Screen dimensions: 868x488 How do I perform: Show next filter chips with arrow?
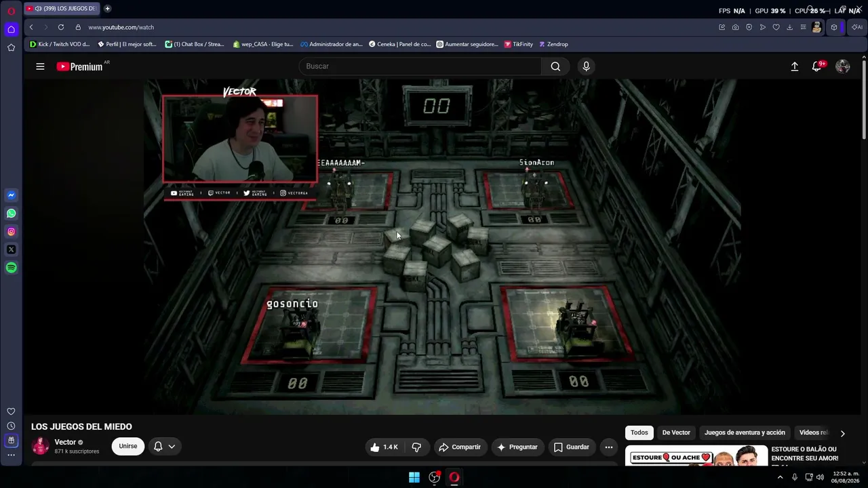pos(843,433)
